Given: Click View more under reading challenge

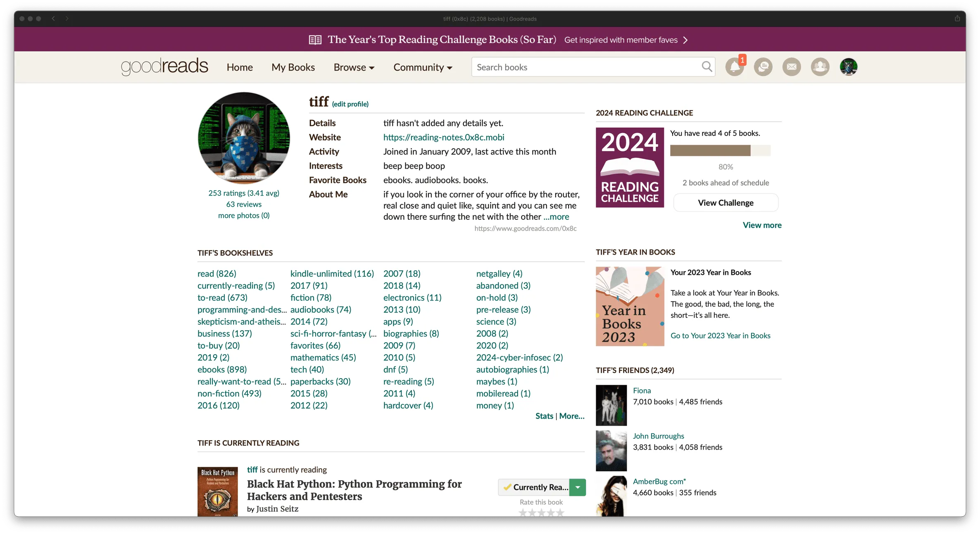Looking at the screenshot, I should (x=762, y=225).
